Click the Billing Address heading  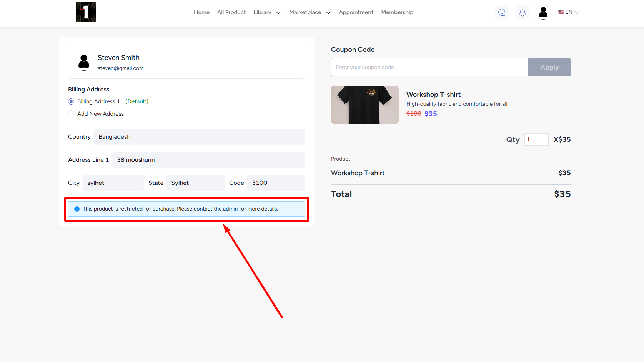[x=89, y=90]
